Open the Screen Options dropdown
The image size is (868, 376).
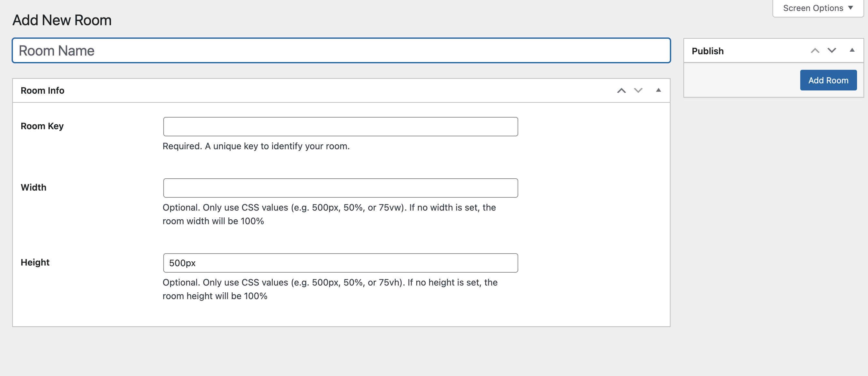(817, 8)
